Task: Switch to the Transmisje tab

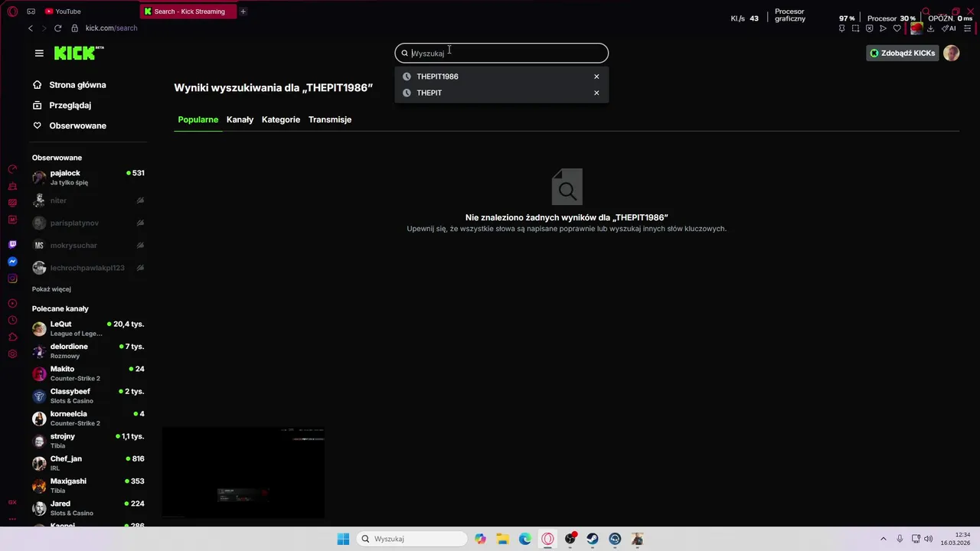Action: (x=330, y=119)
